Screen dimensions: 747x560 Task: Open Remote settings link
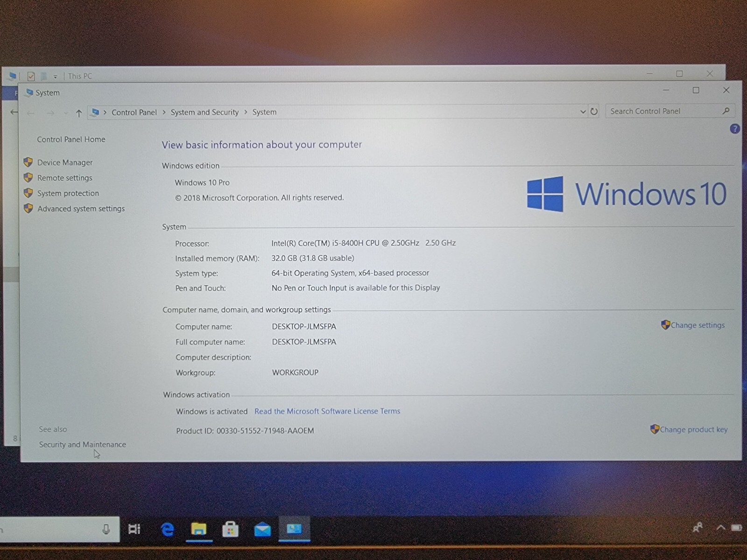[65, 178]
